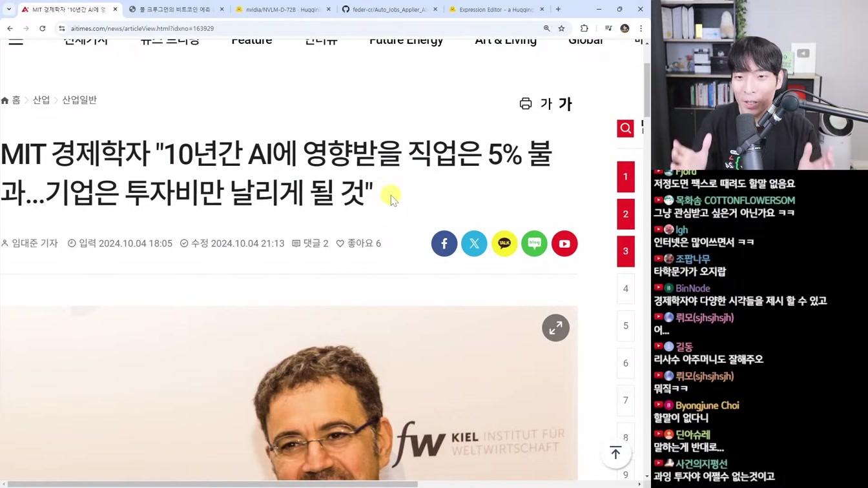Click chat username 목화솜 COTTONFLOWERSOM
The image size is (868, 488).
tap(735, 201)
